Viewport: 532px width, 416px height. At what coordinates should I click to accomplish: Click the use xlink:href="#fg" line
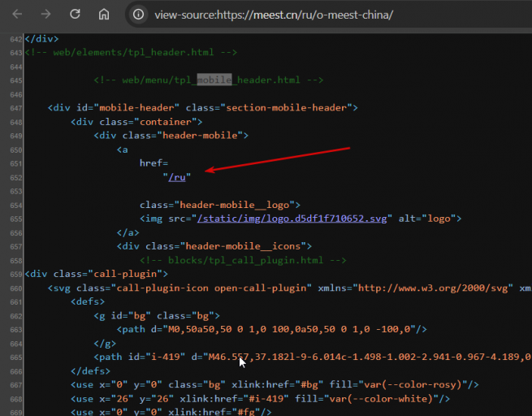pyautogui.click(x=171, y=412)
